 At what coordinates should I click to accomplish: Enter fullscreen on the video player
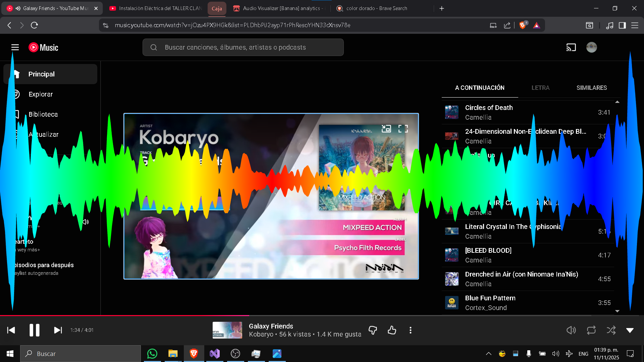click(403, 129)
